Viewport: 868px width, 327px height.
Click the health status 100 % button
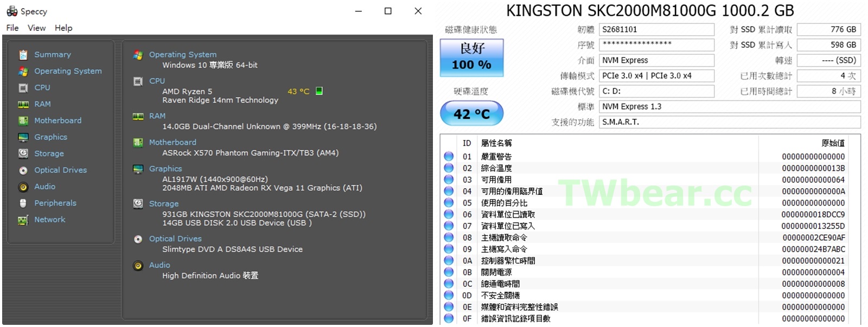471,57
